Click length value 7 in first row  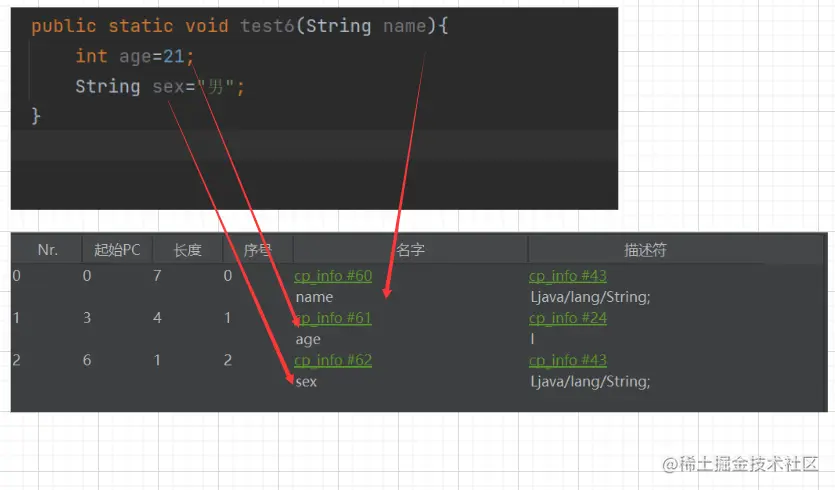(157, 276)
